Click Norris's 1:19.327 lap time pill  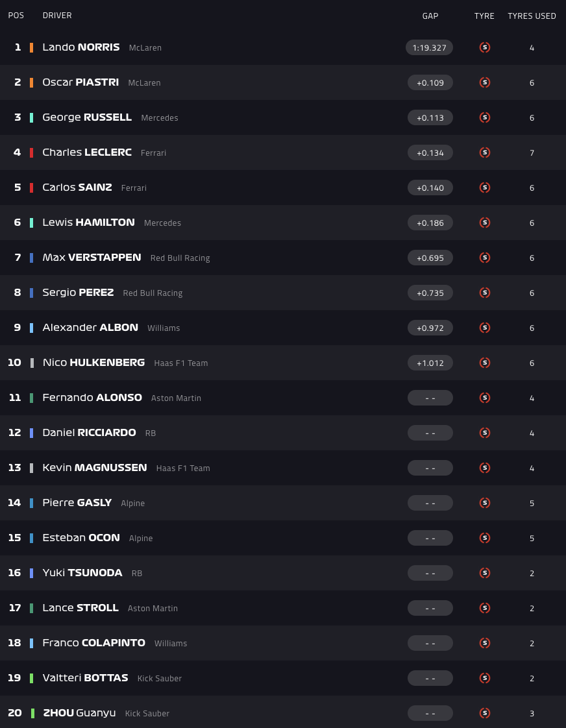tap(430, 47)
